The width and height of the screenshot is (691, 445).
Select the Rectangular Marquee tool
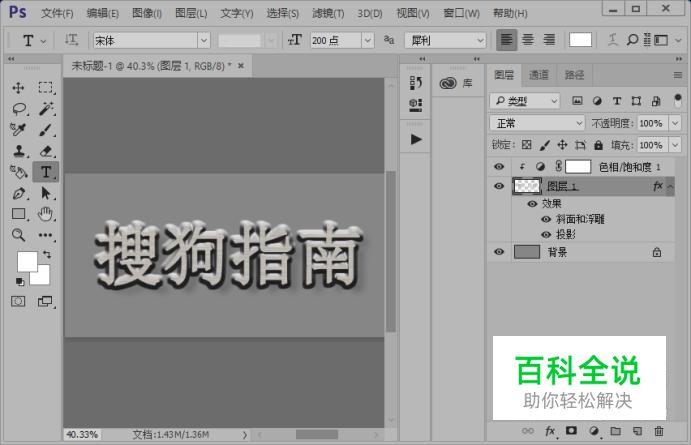pyautogui.click(x=45, y=88)
